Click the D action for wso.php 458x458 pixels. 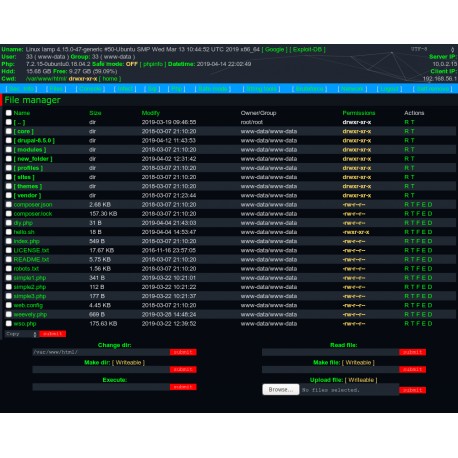click(430, 324)
